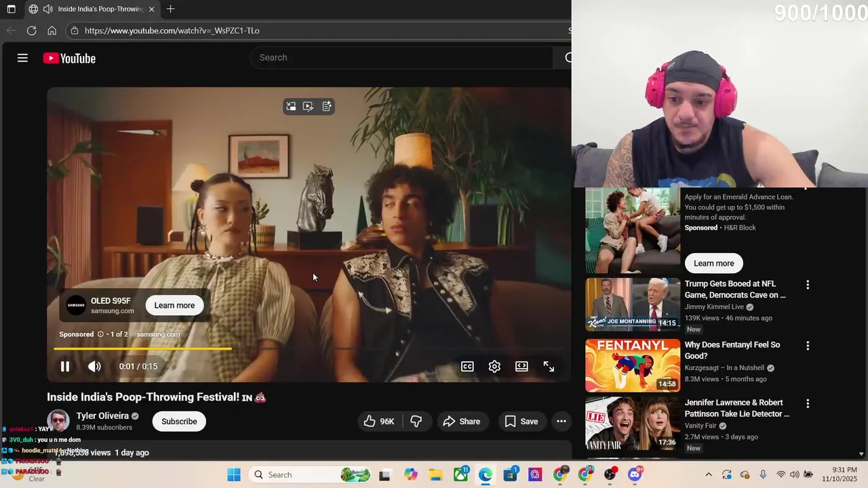Open the YouTube guide hamburger menu

click(22, 58)
